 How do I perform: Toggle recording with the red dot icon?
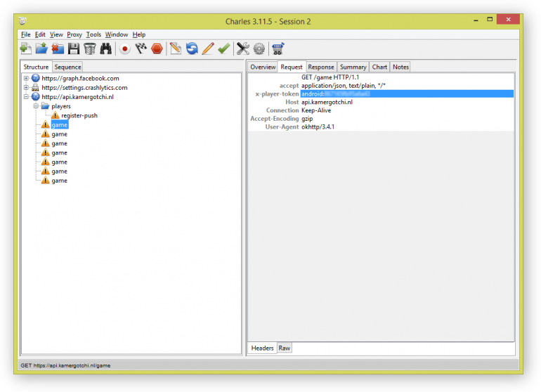[125, 48]
